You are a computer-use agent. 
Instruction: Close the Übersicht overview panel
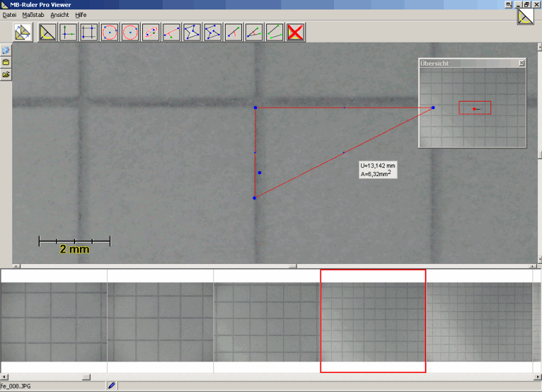pos(522,63)
